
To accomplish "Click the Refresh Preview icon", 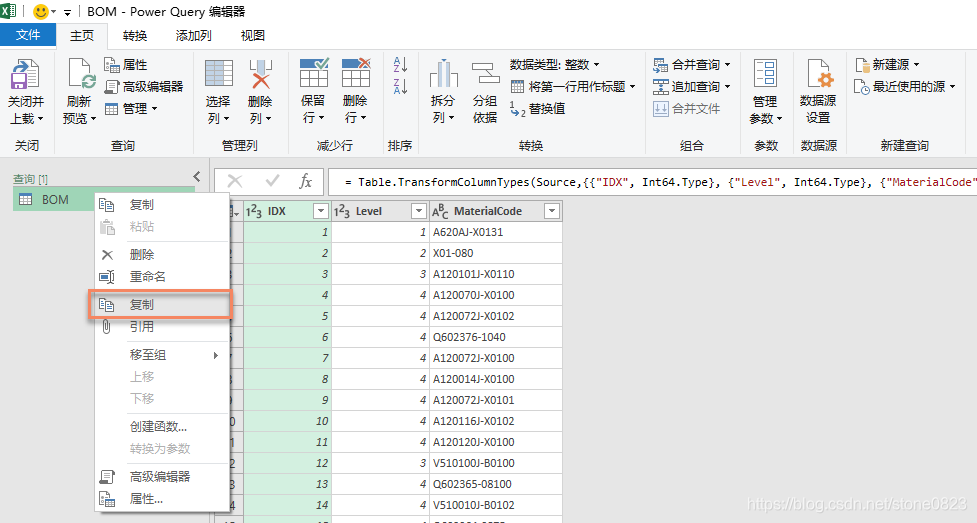I will [80, 74].
